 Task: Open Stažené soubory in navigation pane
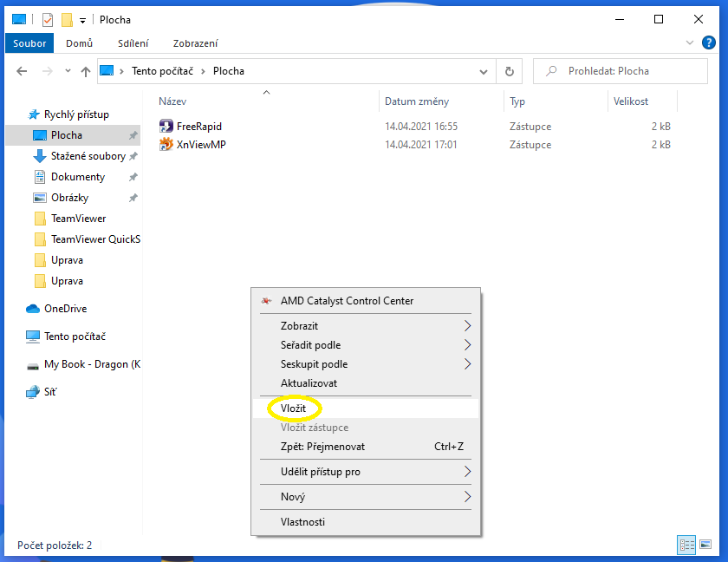[x=88, y=156]
